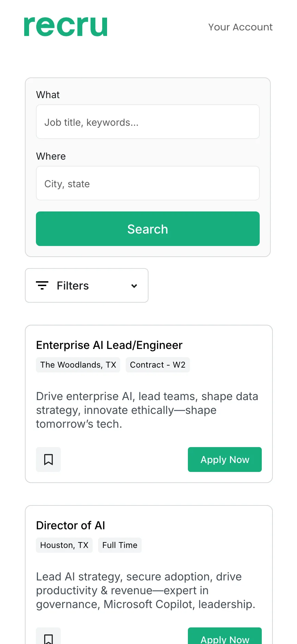297x644 pixels.
Task: Apply Now for Director of AI
Action: click(225, 636)
